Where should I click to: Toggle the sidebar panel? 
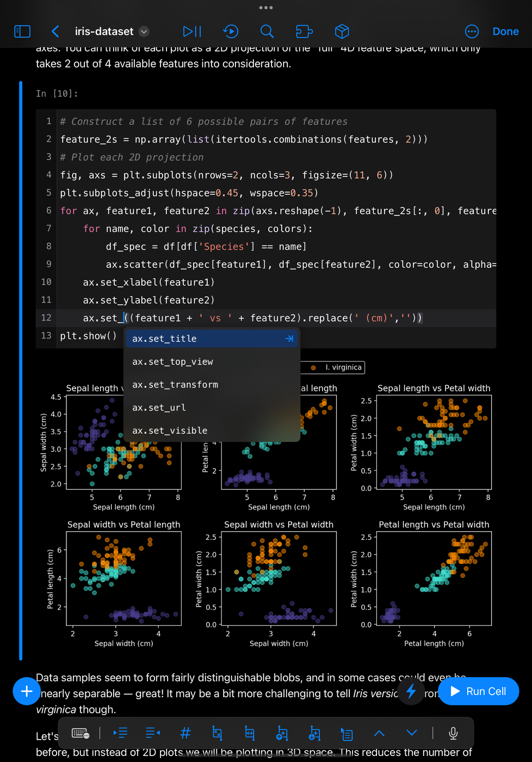(x=22, y=32)
